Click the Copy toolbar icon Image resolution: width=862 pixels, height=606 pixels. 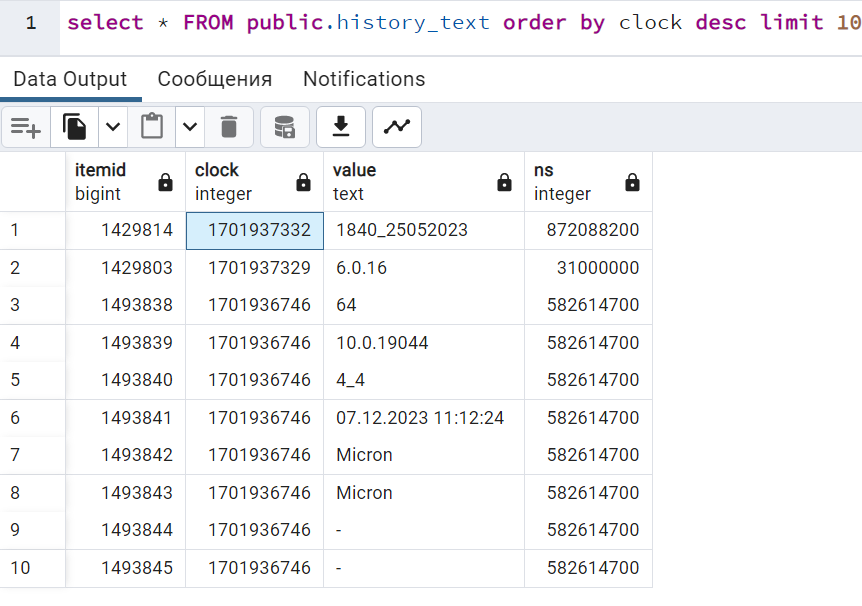[74, 127]
